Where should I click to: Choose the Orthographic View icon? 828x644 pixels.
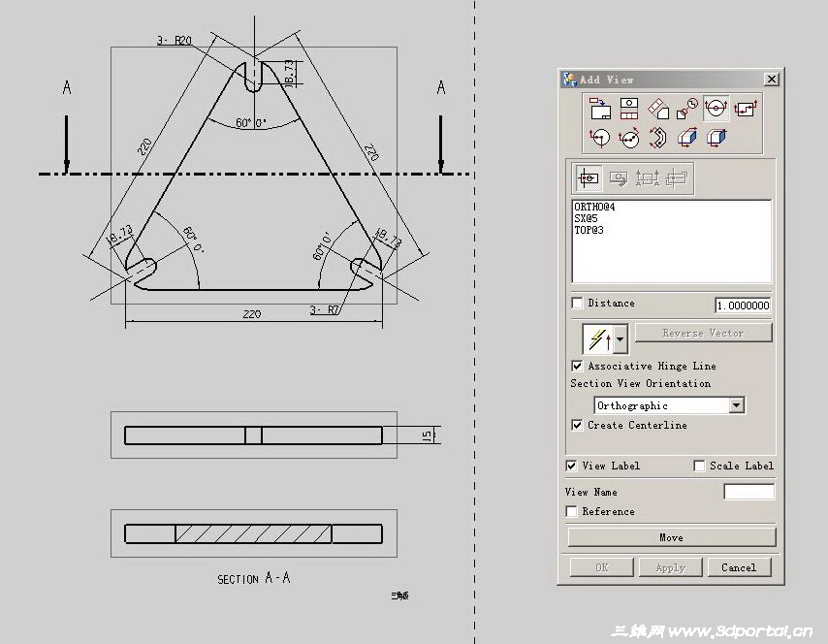629,109
